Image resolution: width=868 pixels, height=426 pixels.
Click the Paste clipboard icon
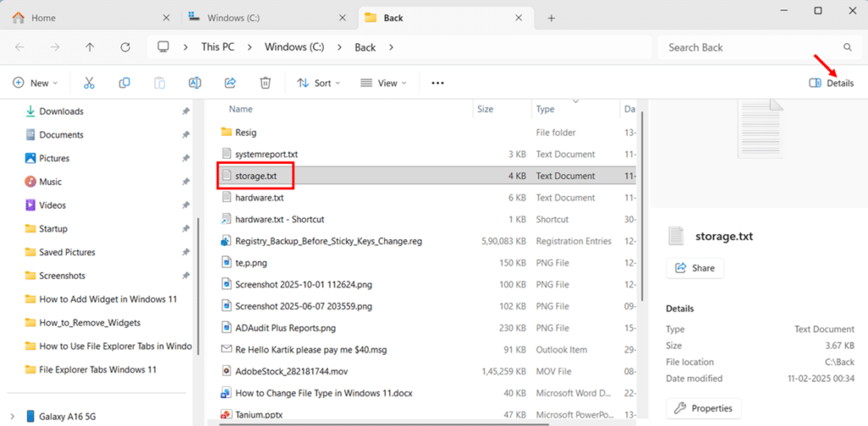click(159, 83)
